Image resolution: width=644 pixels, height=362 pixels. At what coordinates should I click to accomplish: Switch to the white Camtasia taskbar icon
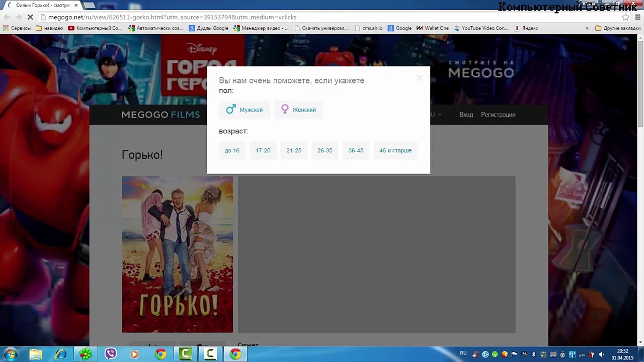point(211,354)
